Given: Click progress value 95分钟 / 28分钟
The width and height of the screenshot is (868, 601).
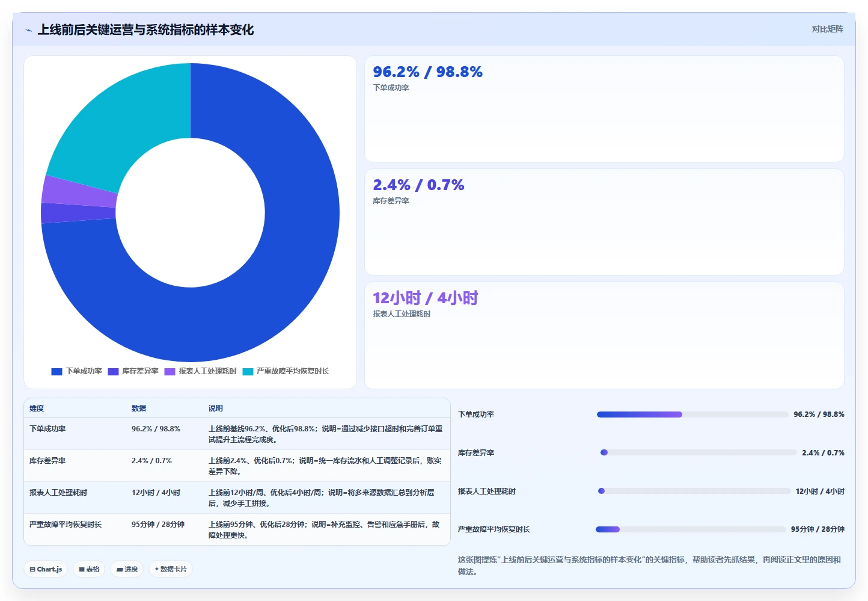Looking at the screenshot, I should (818, 529).
